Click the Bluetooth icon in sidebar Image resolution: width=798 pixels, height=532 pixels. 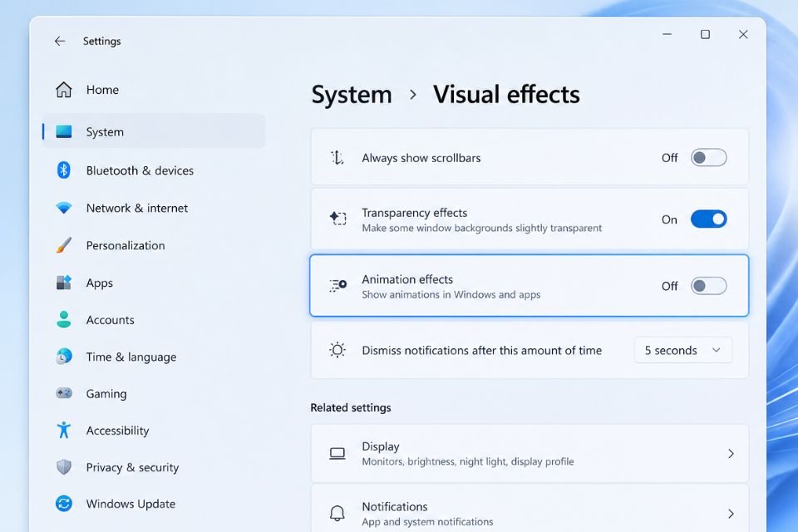click(x=64, y=170)
